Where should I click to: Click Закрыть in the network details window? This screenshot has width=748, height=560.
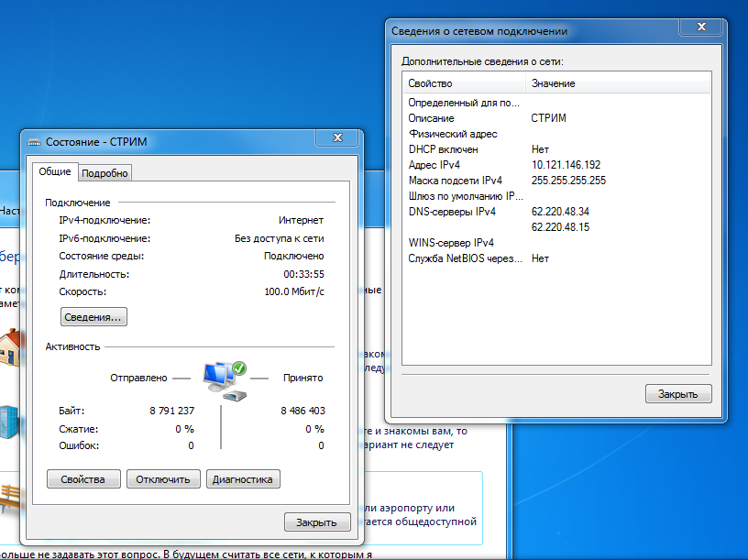click(x=678, y=394)
